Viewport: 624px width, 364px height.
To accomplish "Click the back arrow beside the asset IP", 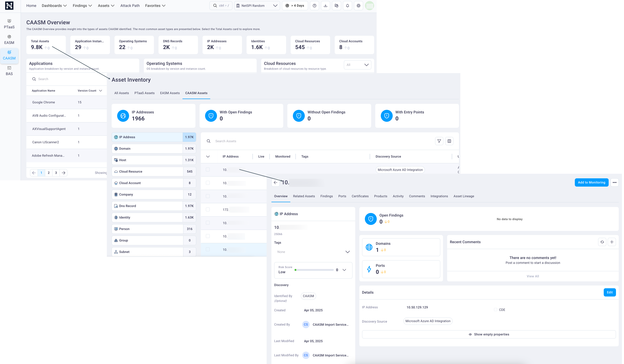I will 276,182.
